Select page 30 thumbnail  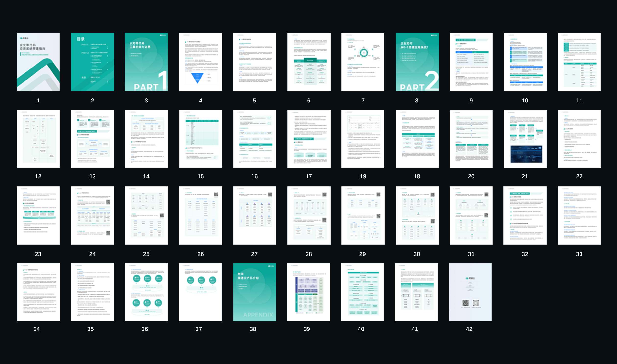pos(417,215)
